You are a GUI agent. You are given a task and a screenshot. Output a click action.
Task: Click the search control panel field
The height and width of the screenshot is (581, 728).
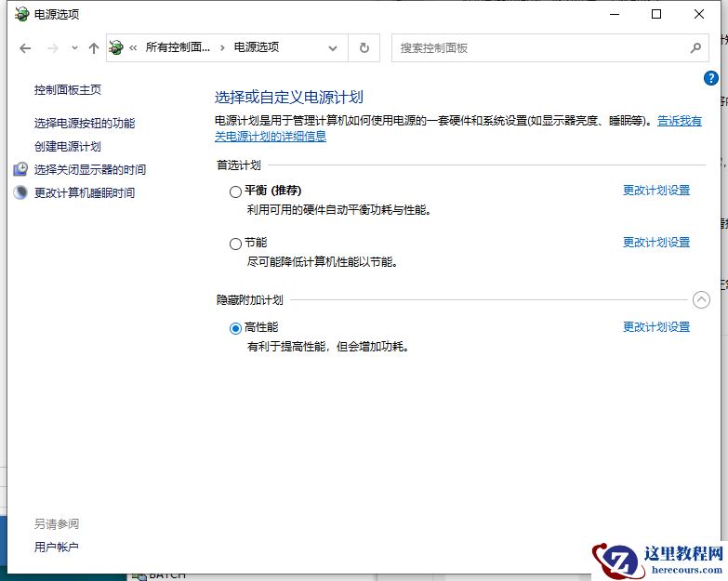point(550,47)
